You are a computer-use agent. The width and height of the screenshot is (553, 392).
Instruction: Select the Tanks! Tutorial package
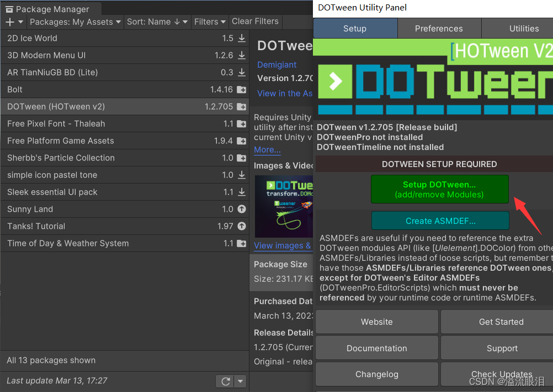coord(125,226)
